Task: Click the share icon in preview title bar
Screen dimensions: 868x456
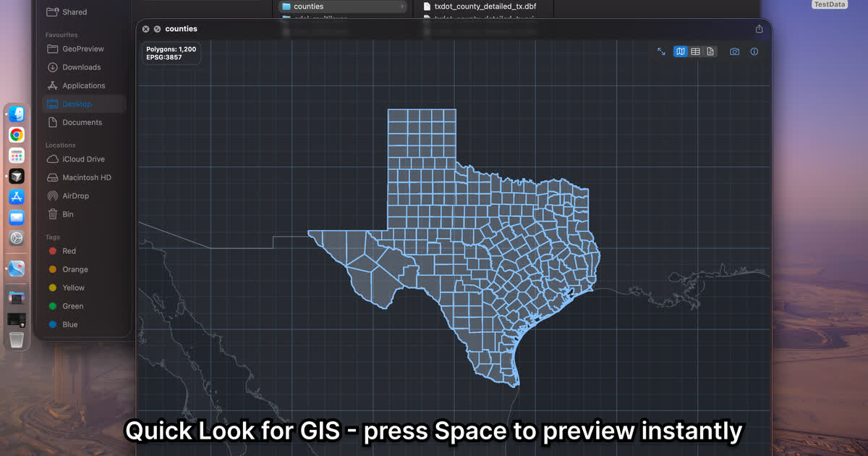Action: (x=759, y=29)
